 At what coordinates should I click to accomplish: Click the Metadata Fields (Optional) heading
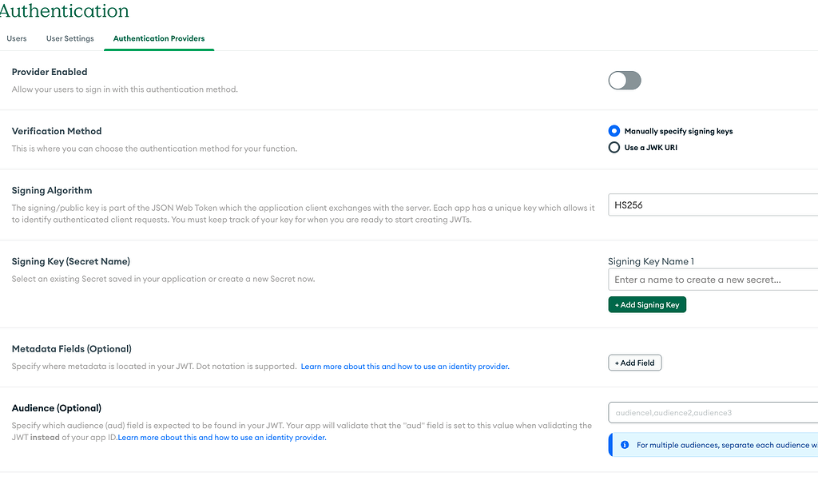click(x=72, y=349)
